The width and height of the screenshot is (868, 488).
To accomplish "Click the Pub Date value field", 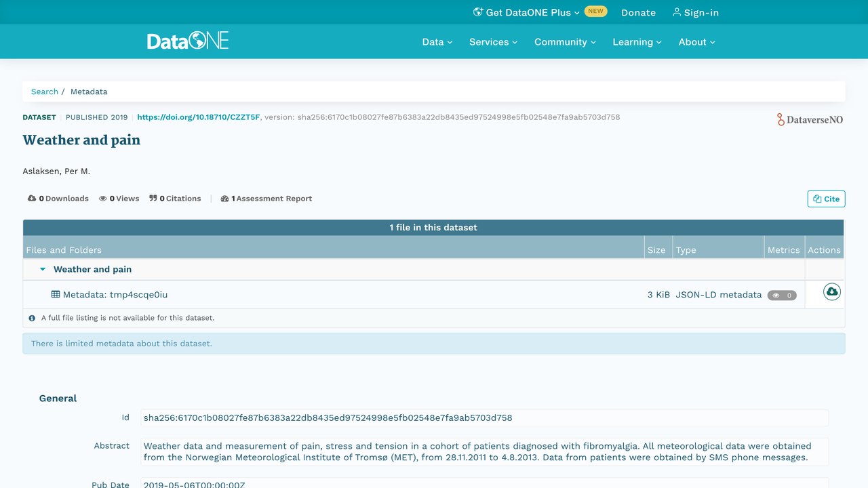I will pos(484,483).
